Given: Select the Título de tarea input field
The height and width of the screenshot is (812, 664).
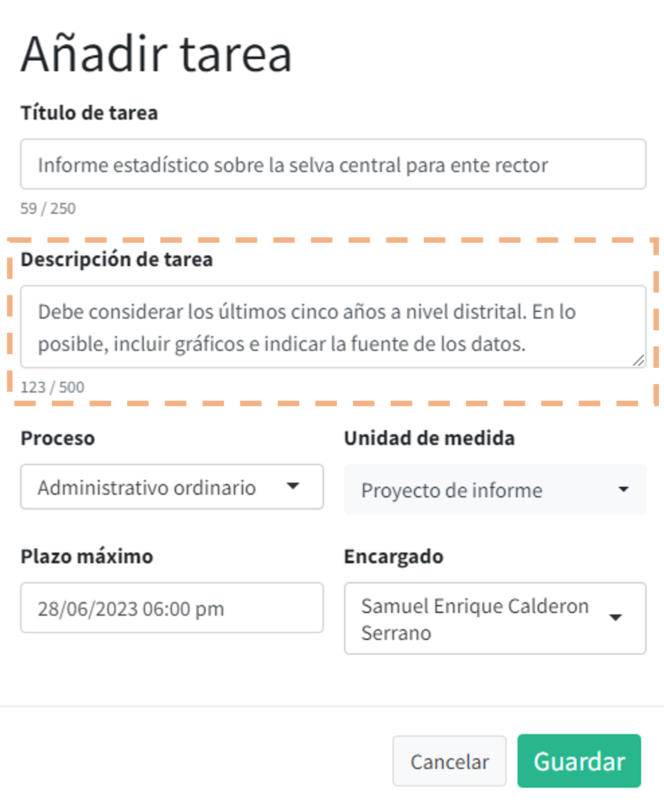Looking at the screenshot, I should 332,164.
